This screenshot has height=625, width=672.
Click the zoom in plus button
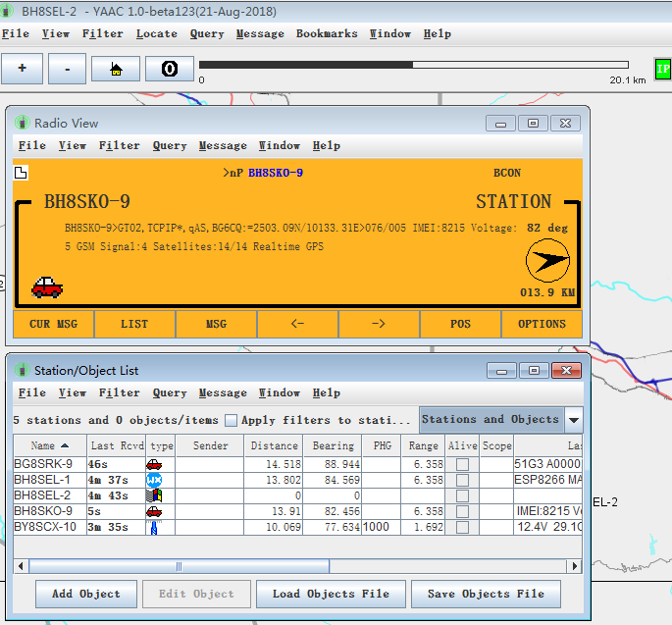click(23, 69)
